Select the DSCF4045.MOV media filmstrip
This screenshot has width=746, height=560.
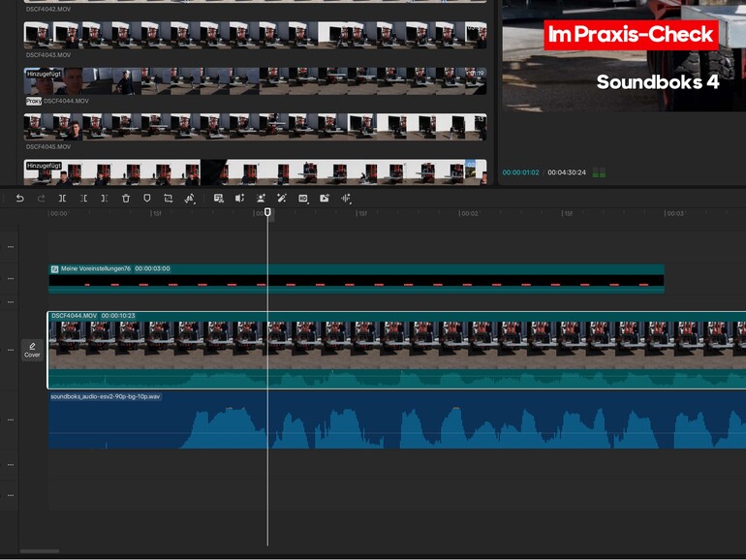255,127
